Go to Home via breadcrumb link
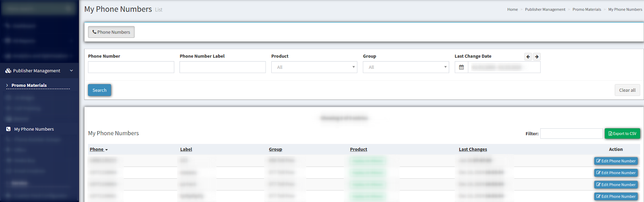The width and height of the screenshot is (644, 202). click(512, 9)
